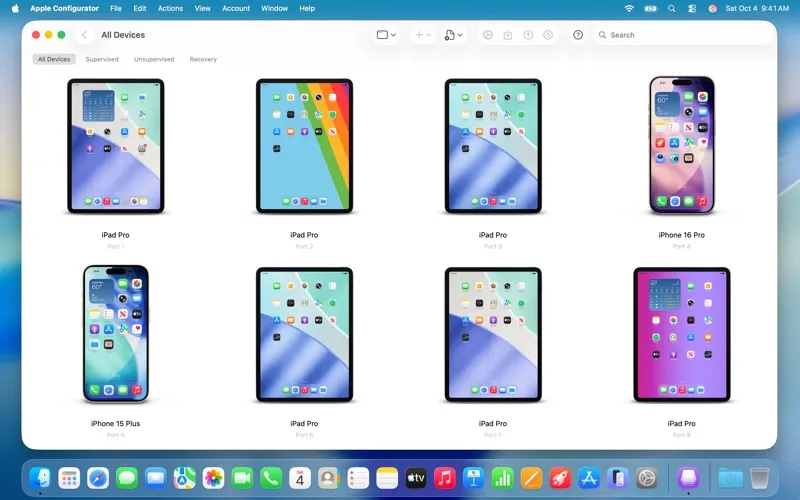Open FaceTime from the Dock
Image resolution: width=800 pixels, height=500 pixels.
tap(242, 478)
